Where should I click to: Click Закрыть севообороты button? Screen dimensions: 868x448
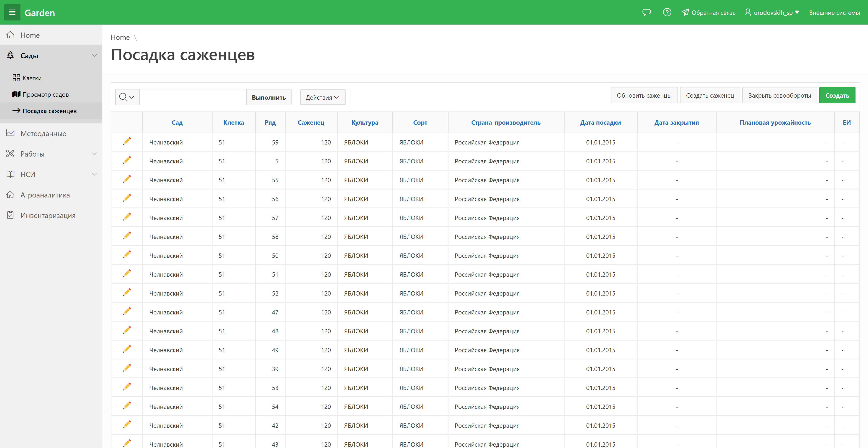point(779,95)
